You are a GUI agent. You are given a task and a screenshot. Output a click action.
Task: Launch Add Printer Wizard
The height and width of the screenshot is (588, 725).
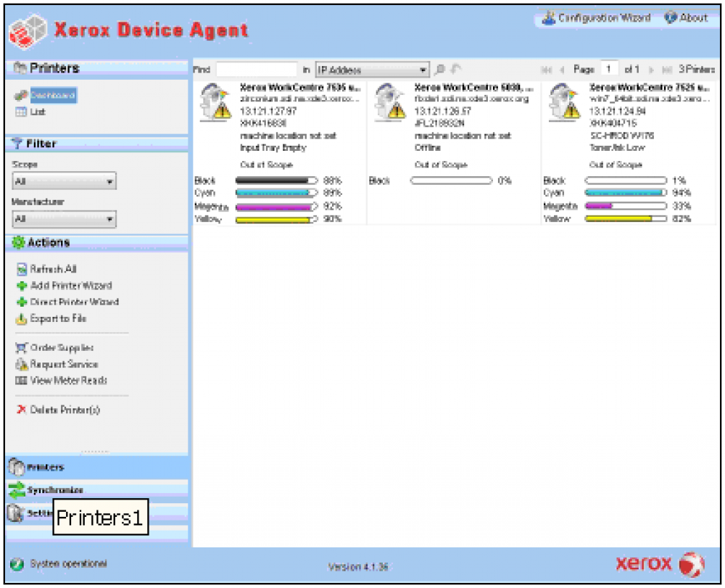point(71,286)
